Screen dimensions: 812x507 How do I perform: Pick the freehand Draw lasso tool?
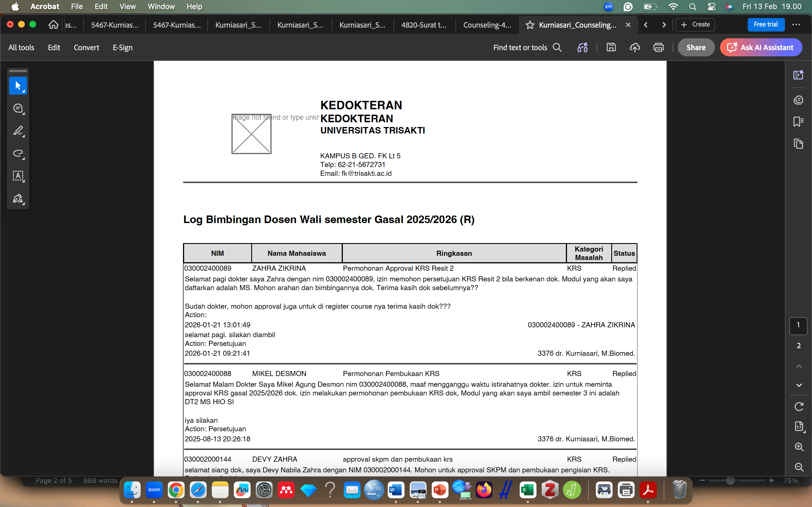(x=18, y=153)
